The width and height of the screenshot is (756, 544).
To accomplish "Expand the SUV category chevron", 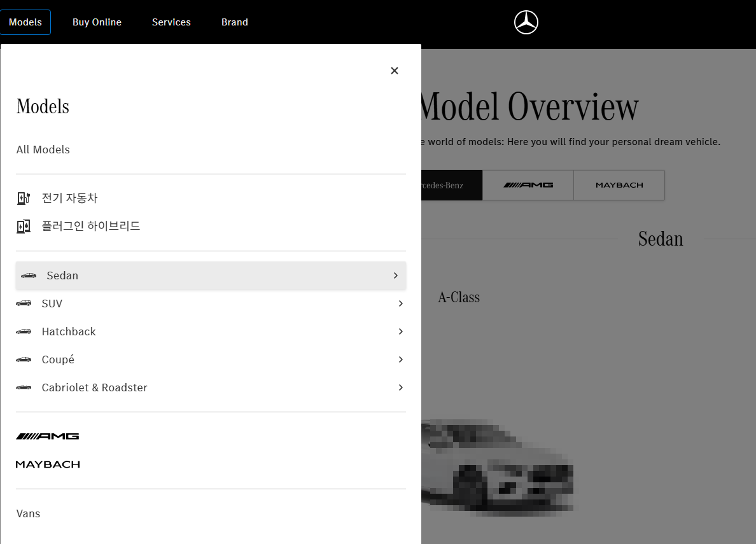I will [401, 303].
